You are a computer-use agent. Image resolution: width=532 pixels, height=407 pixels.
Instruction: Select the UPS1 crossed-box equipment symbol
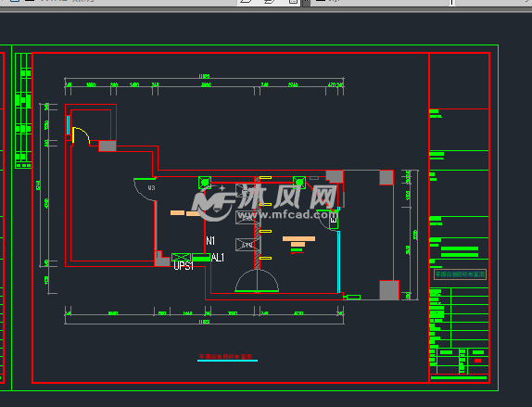[181, 257]
